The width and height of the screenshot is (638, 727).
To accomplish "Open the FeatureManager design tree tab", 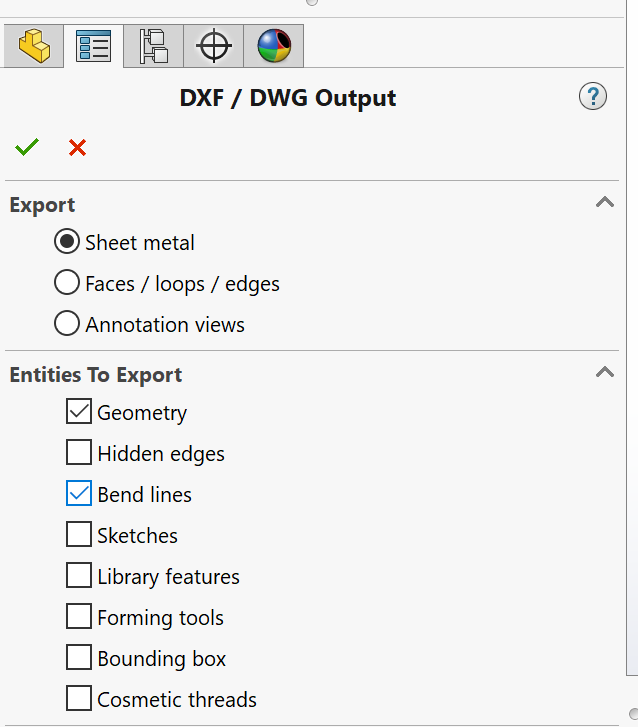I will point(33,46).
